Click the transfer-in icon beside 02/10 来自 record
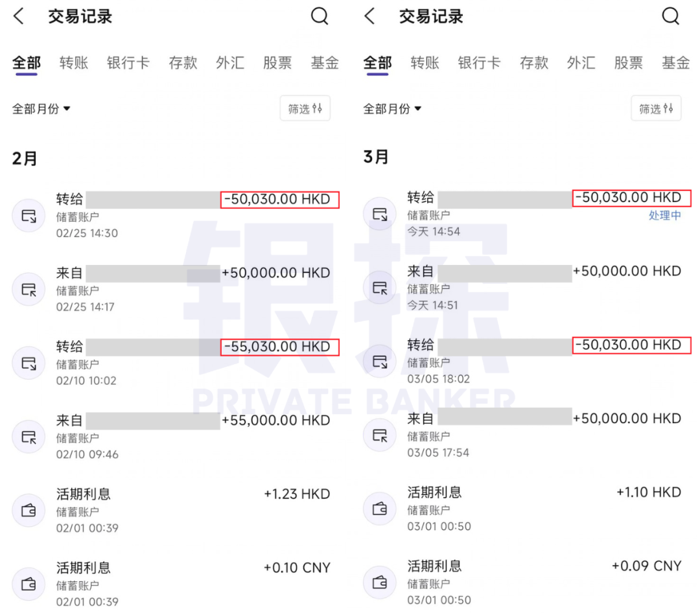Screen dimensions: 700x613 coord(29,437)
